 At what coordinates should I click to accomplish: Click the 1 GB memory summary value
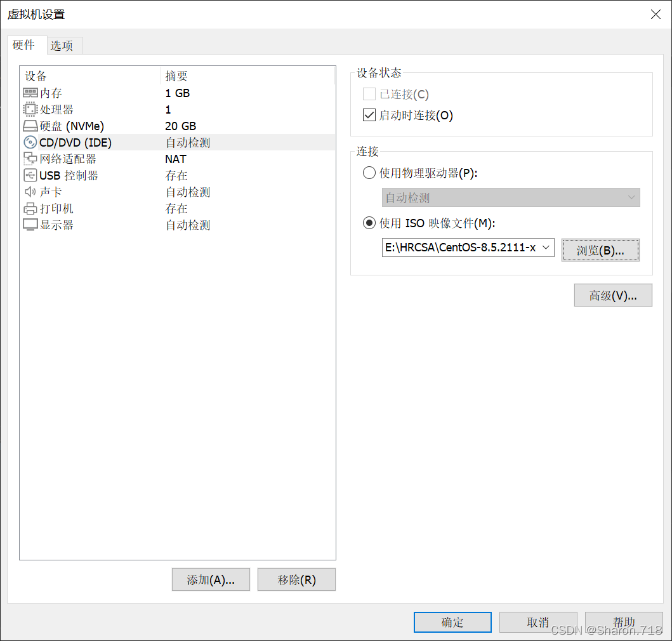178,93
